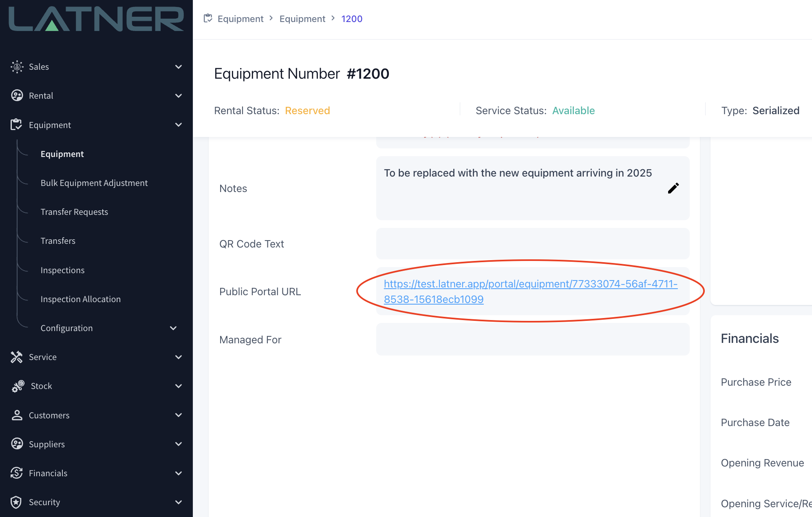Click the Rental sidebar icon
Image resolution: width=812 pixels, height=517 pixels.
click(x=17, y=96)
